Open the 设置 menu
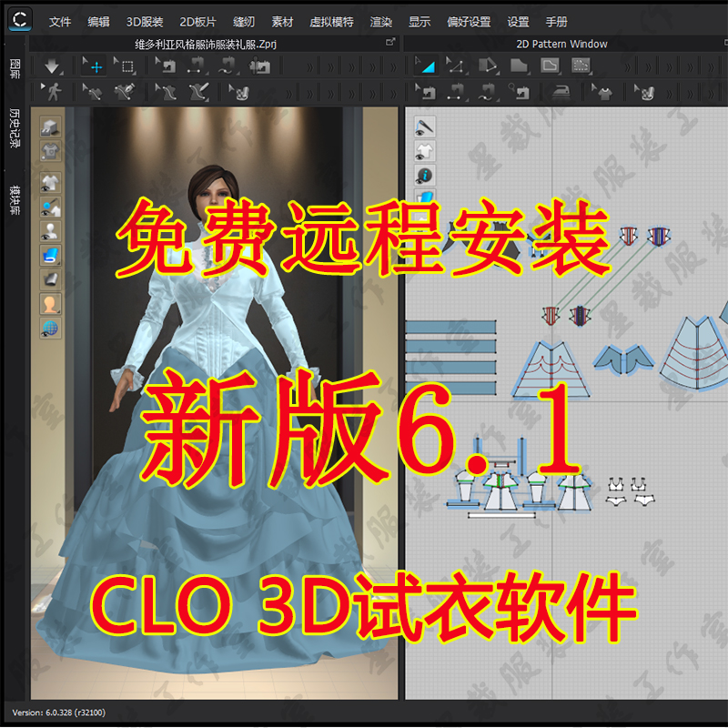This screenshot has height=728, width=728. click(518, 22)
